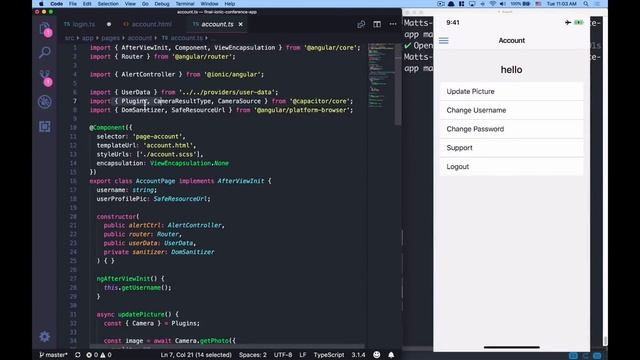The height and width of the screenshot is (360, 640).
Task: Open the feedback smiley in status bar
Action: (x=377, y=355)
